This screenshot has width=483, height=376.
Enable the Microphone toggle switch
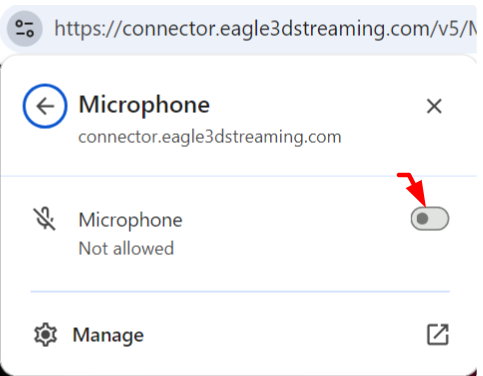(430, 219)
